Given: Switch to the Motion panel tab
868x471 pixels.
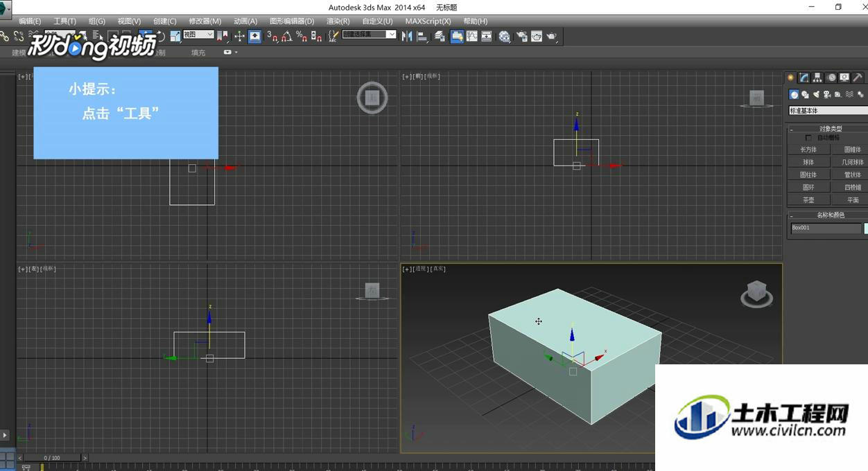Looking at the screenshot, I should 831,78.
